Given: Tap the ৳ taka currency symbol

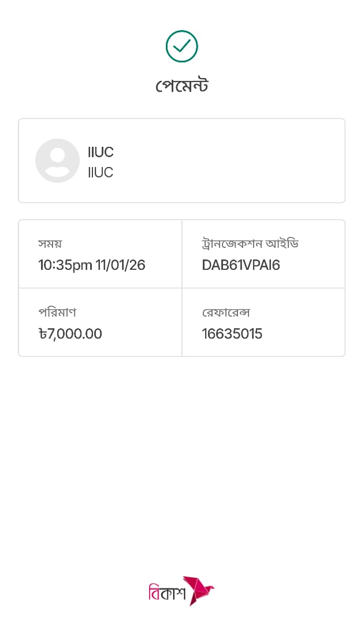Looking at the screenshot, I should [x=42, y=334].
